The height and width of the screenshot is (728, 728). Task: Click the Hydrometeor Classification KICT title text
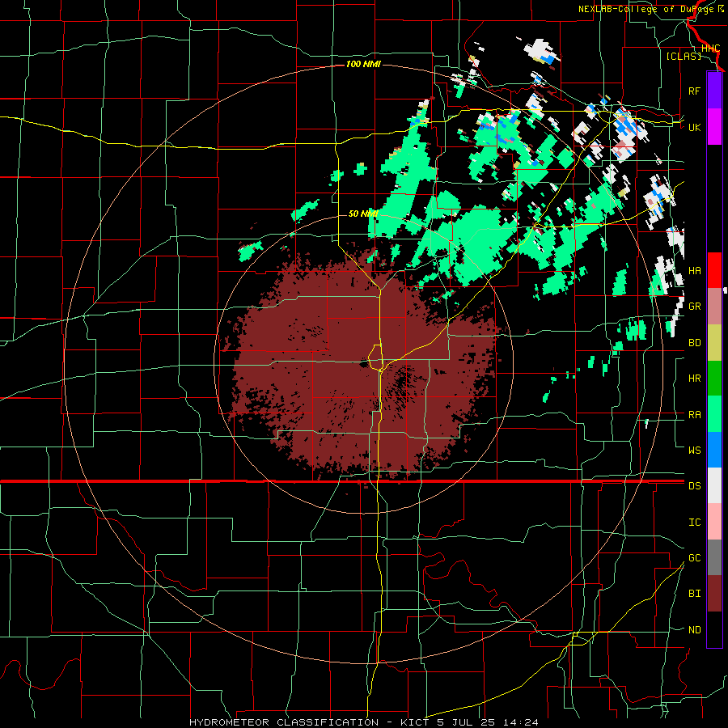pyautogui.click(x=363, y=722)
